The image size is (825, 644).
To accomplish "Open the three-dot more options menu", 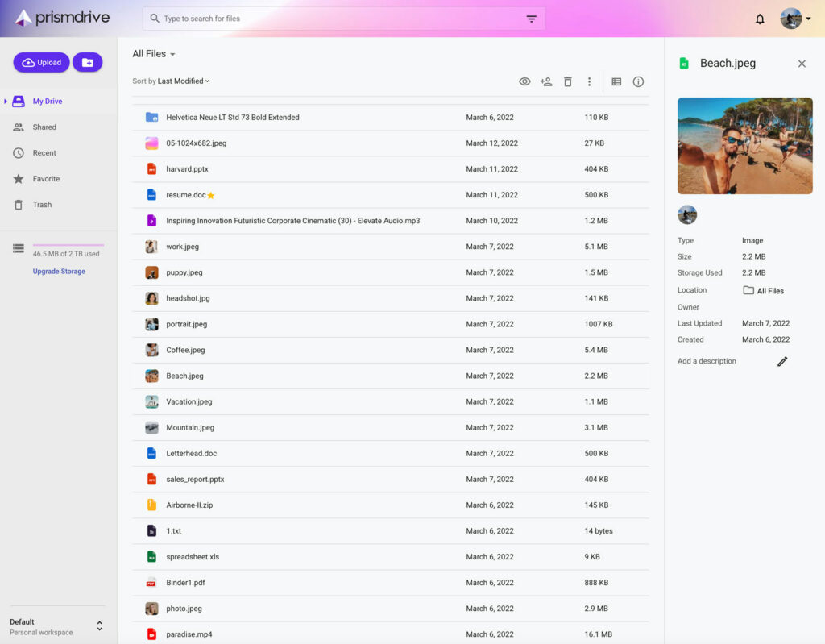I will [589, 81].
